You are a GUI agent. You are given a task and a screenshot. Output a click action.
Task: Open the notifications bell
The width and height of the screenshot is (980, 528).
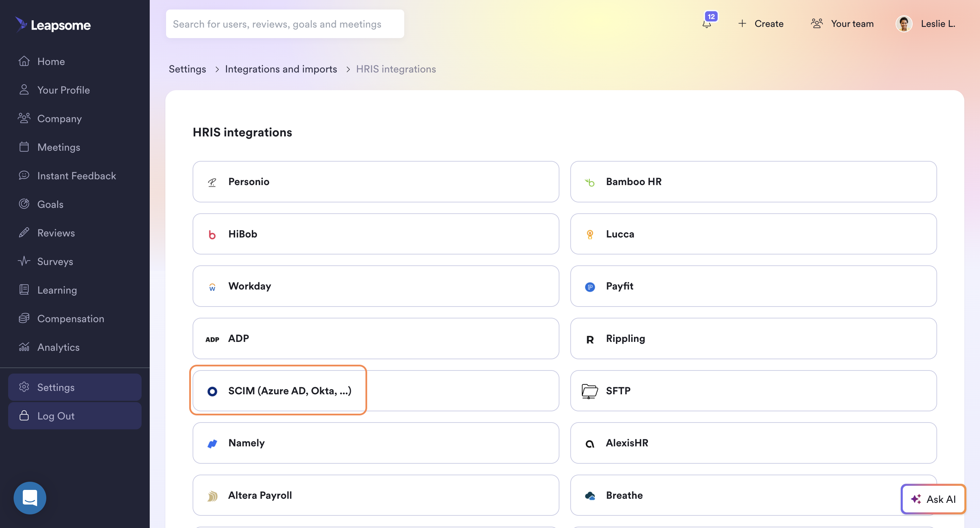click(706, 23)
